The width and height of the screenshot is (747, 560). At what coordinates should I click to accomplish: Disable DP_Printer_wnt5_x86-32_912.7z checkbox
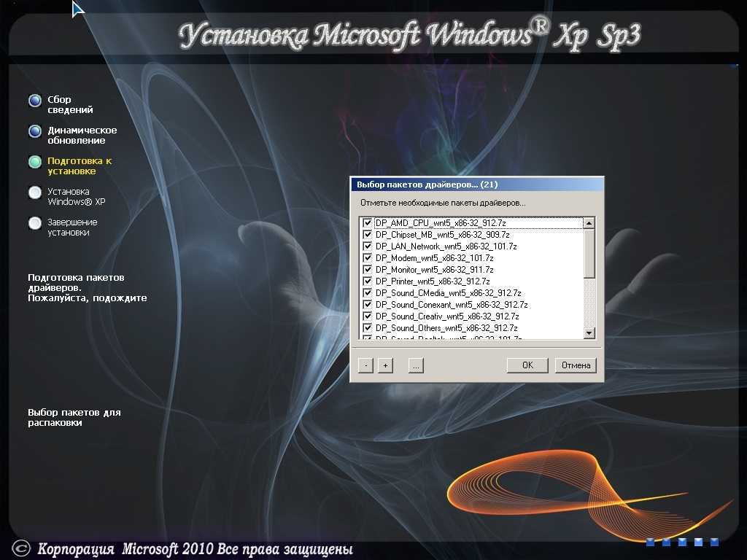point(368,281)
